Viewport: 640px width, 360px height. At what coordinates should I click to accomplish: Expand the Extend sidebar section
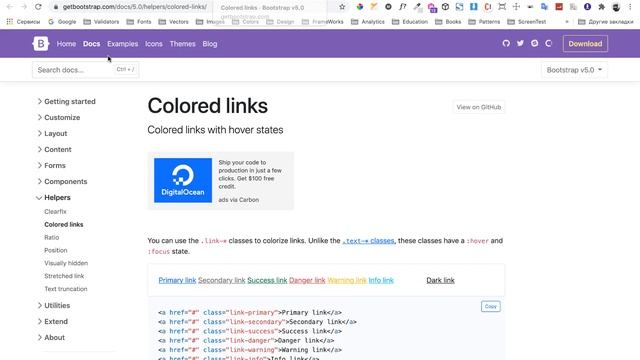[53, 321]
